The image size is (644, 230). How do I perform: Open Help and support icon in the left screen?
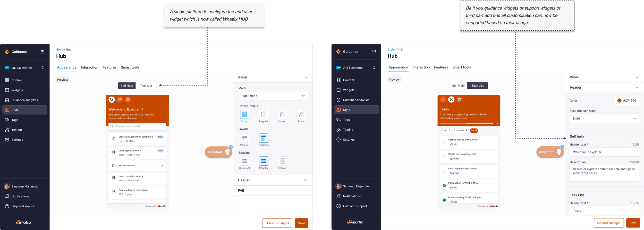7,206
